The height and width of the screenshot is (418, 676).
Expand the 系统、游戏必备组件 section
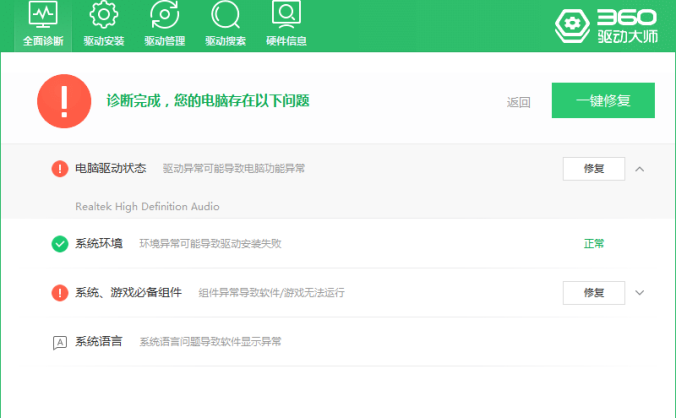tap(640, 293)
